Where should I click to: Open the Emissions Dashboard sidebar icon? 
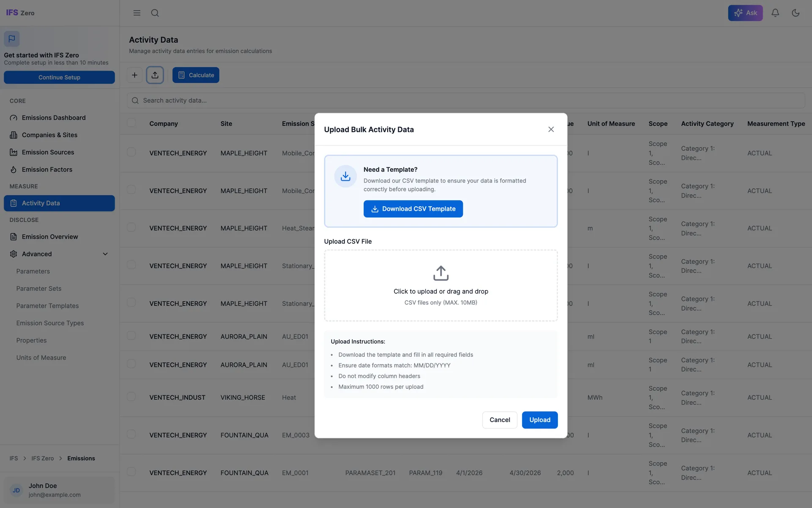click(x=13, y=117)
